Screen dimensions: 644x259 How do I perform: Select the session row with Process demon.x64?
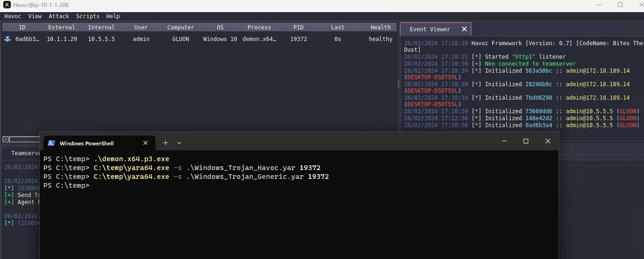(x=259, y=39)
